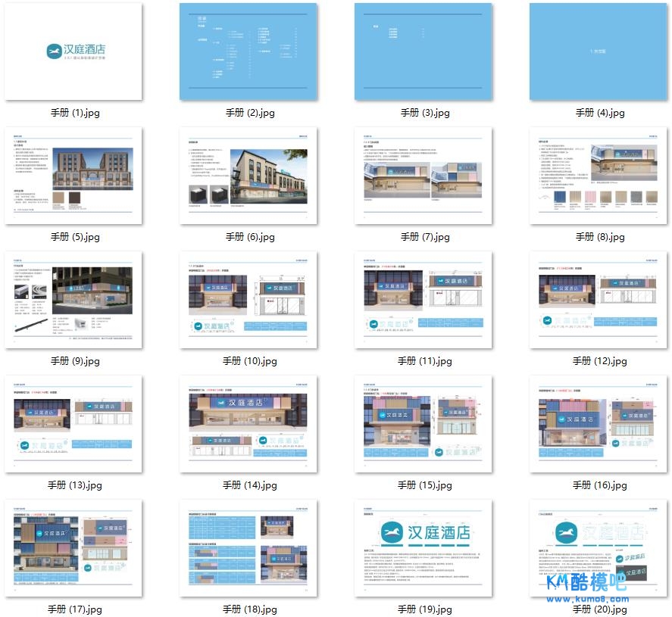Highlight the 手册 (15).jpg thumbnail
Image resolution: width=672 pixels, height=617 pixels.
tap(424, 424)
